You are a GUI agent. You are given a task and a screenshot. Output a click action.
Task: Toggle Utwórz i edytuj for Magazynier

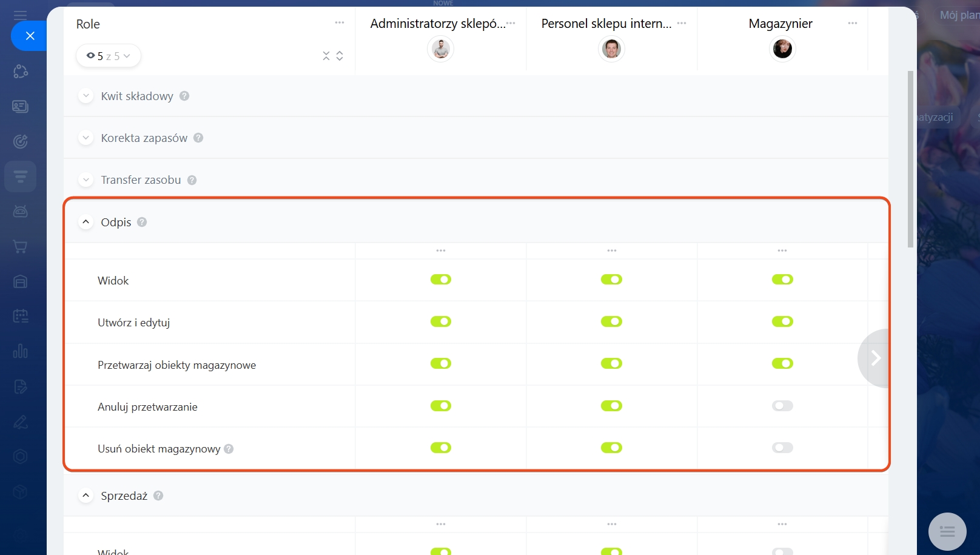782,321
